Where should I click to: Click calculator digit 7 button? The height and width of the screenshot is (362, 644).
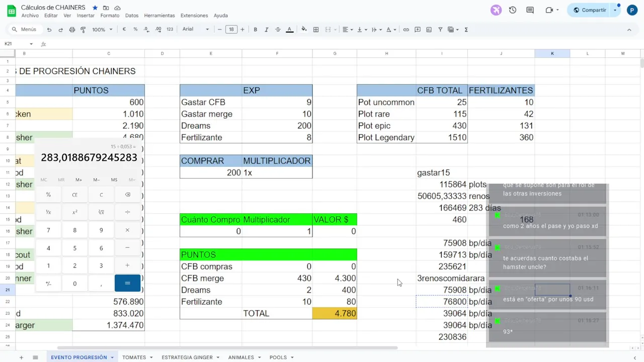point(48,230)
